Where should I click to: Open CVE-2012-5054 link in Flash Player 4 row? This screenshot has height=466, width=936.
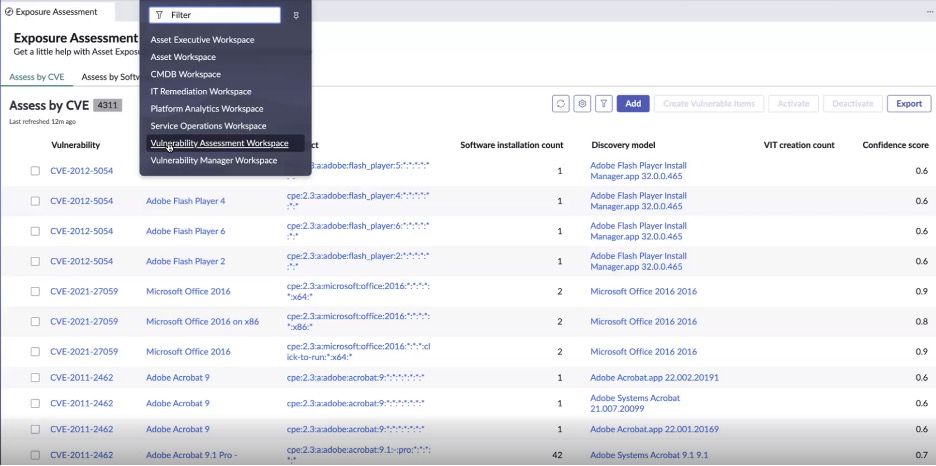click(x=81, y=201)
